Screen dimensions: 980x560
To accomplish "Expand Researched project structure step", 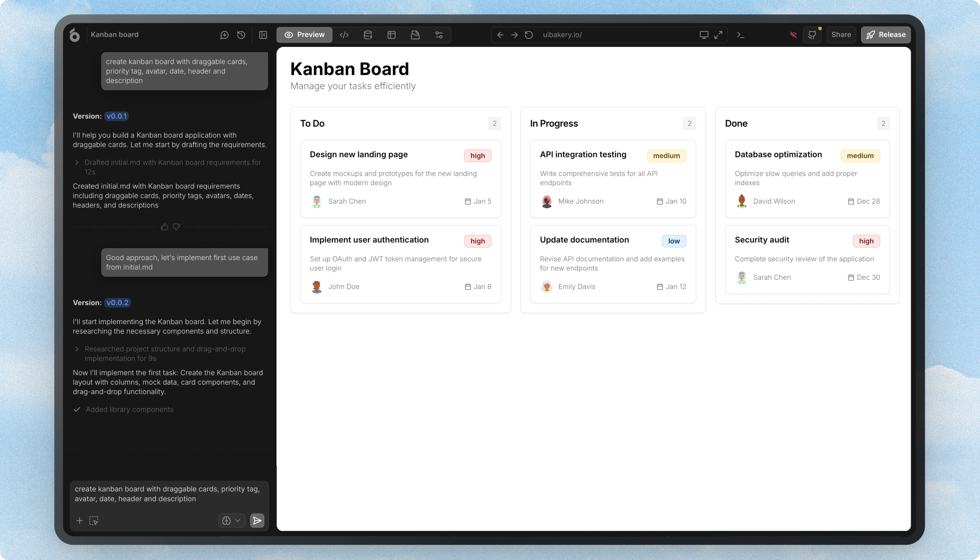I will [x=77, y=349].
